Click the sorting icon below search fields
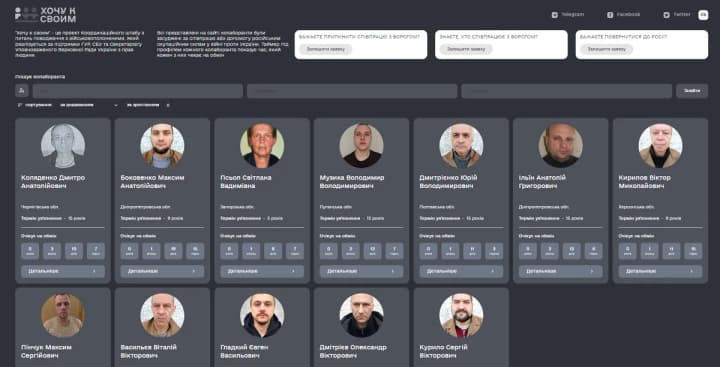The height and width of the screenshot is (367, 720). (19, 105)
